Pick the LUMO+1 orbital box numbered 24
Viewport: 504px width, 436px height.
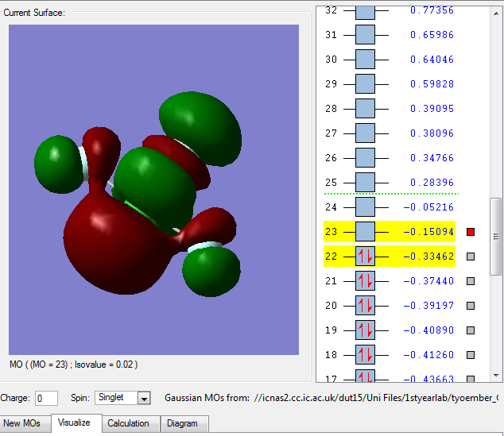[365, 207]
